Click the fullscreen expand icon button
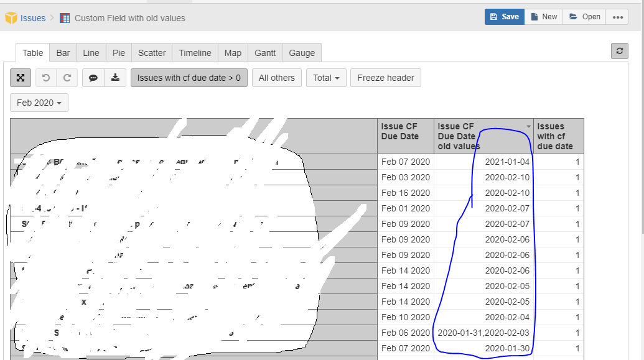This screenshot has height=360, width=644. pyautogui.click(x=21, y=78)
